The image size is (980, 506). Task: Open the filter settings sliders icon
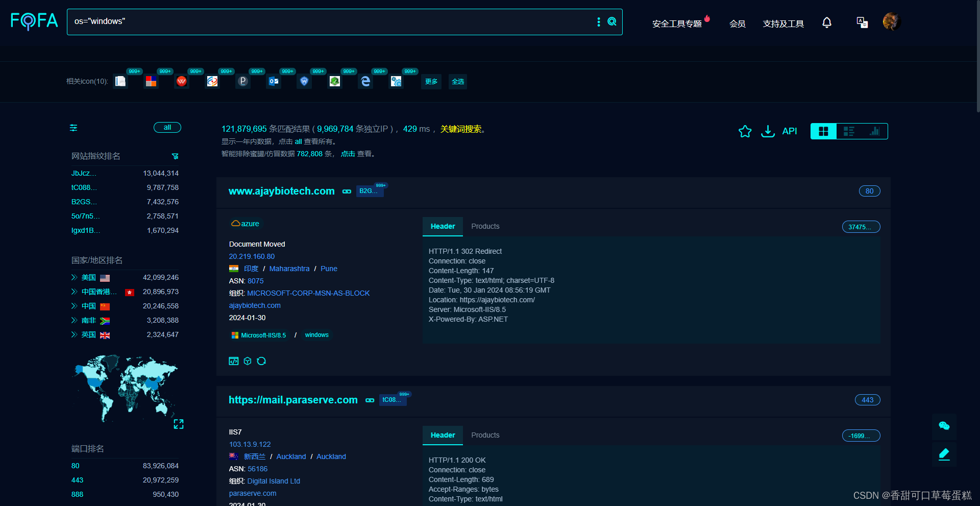pyautogui.click(x=73, y=128)
